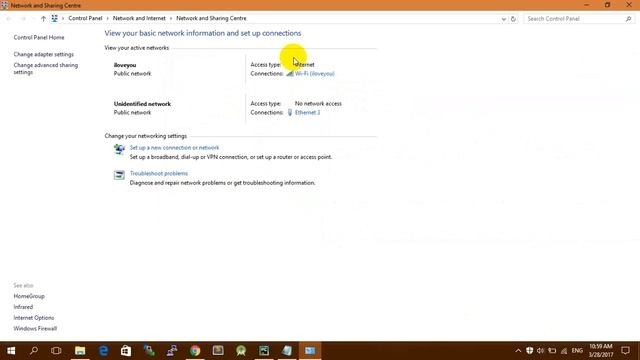Open the Wi-Fi (iloveyou) connection status
Screen dimensions: 640x360
coord(315,74)
